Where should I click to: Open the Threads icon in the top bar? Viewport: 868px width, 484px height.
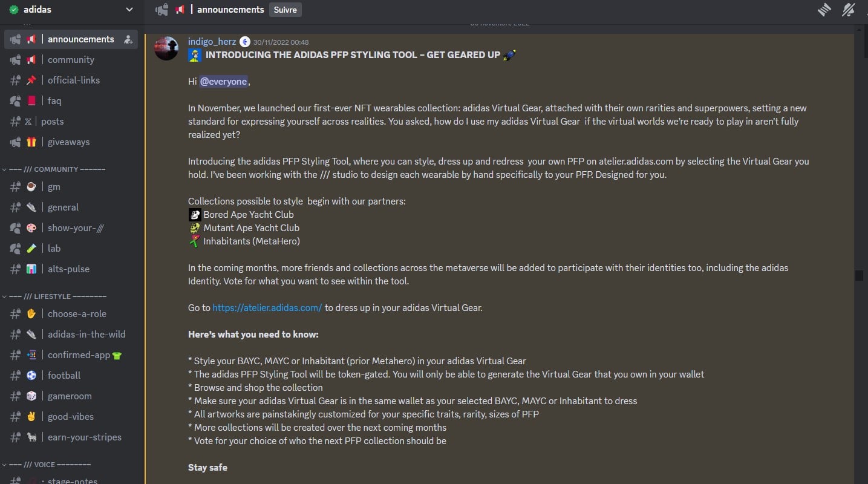[824, 9]
